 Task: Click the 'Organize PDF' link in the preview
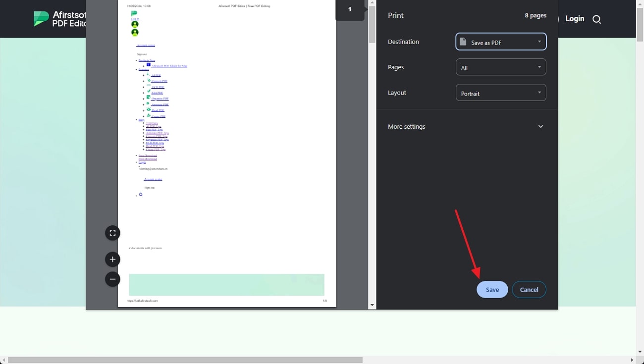160,99
